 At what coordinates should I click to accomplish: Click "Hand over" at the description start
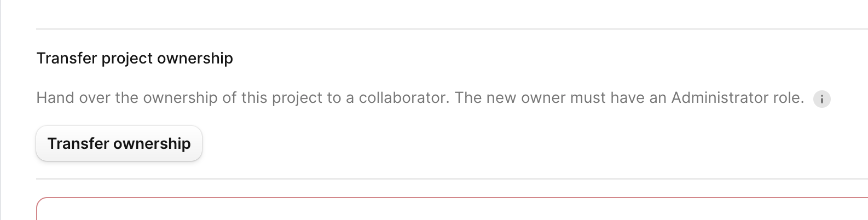73,97
